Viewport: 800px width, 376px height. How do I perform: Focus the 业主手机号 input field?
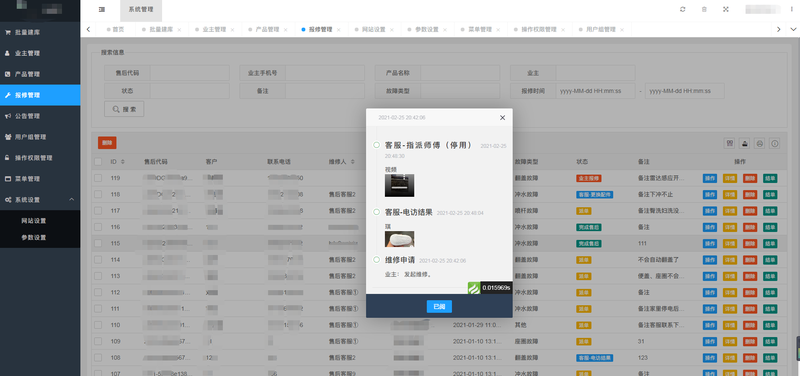click(325, 73)
